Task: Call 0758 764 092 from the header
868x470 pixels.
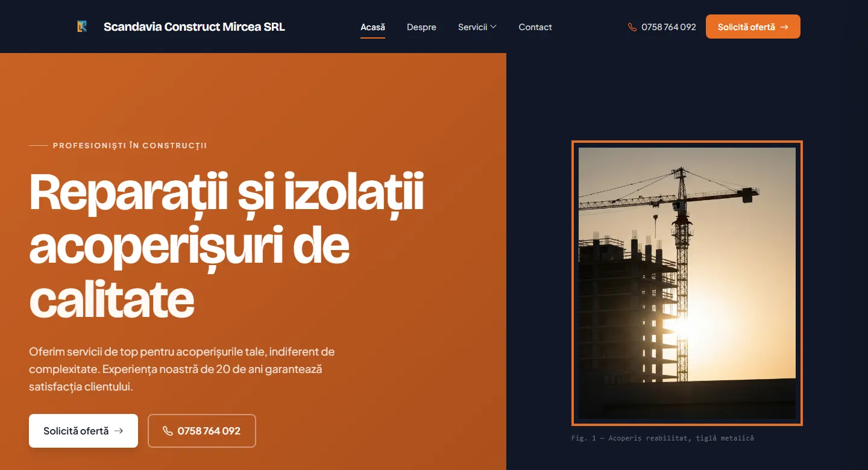Action: click(662, 27)
